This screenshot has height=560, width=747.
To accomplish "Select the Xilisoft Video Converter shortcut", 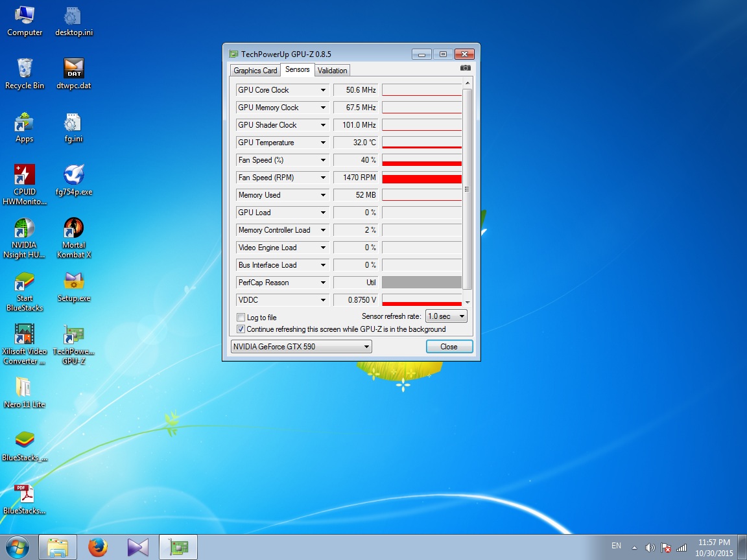I will [x=24, y=344].
